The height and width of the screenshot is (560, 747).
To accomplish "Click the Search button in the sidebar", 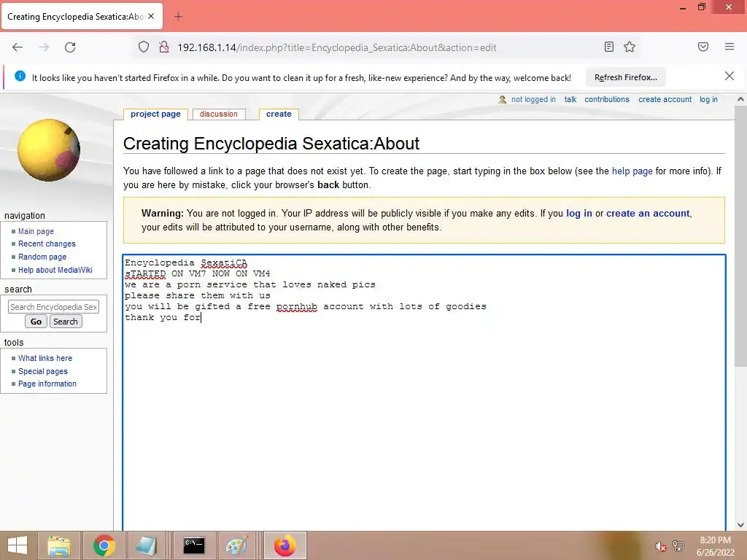I will (65, 322).
